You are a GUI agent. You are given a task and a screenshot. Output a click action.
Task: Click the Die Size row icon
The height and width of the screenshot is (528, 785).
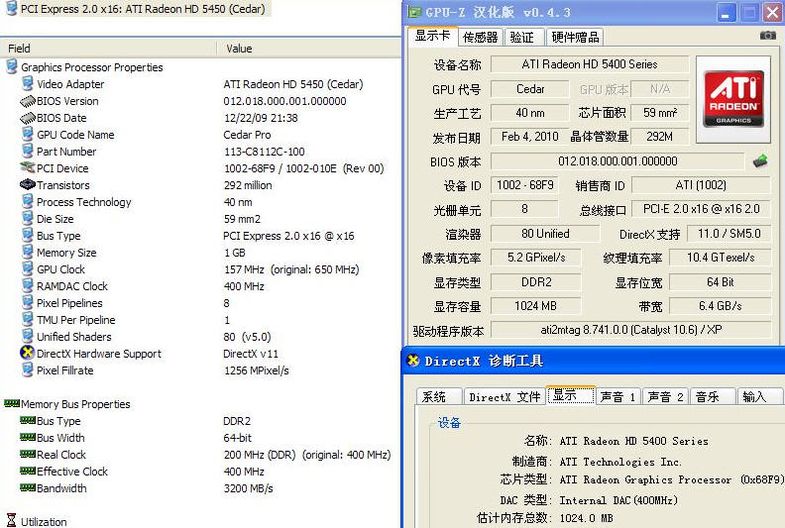point(28,219)
